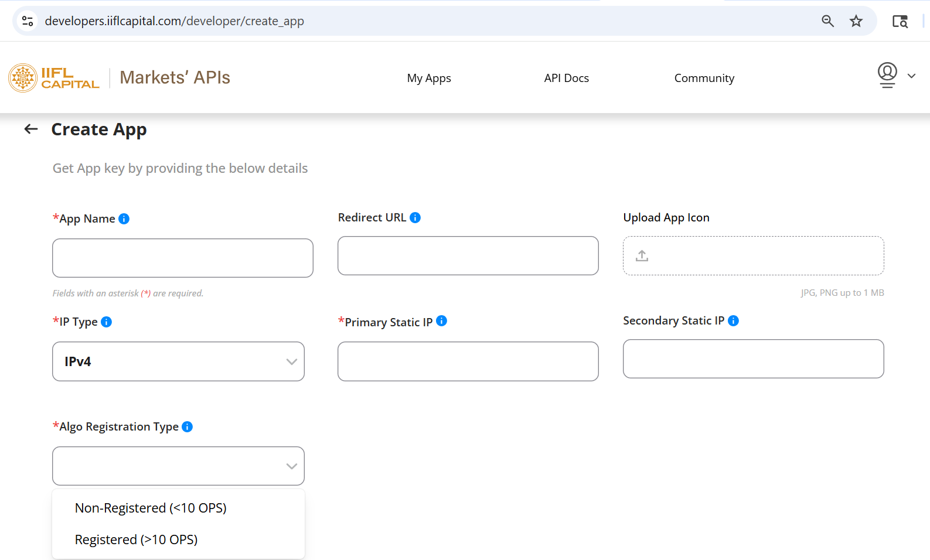Expand the IPv4 IP Type dropdown

click(178, 361)
